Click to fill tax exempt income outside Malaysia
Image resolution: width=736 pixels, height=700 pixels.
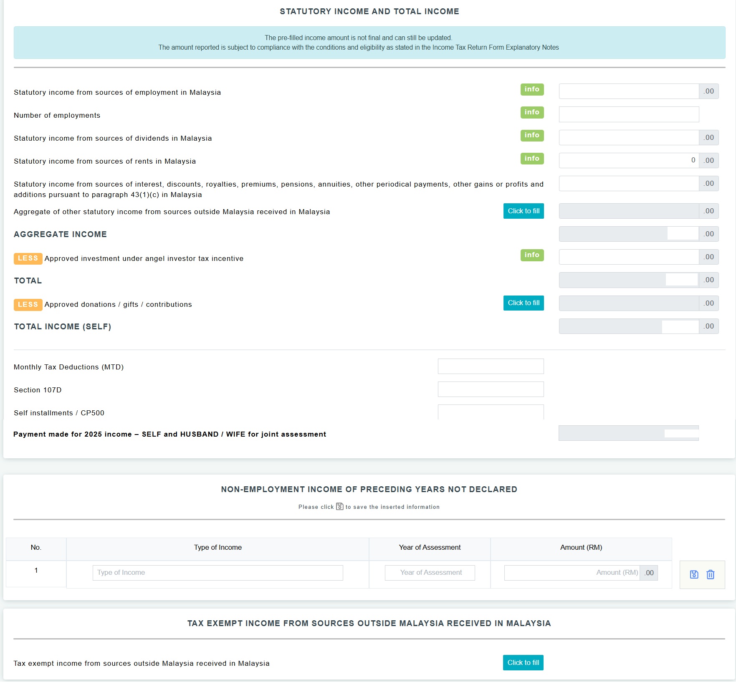523,663
